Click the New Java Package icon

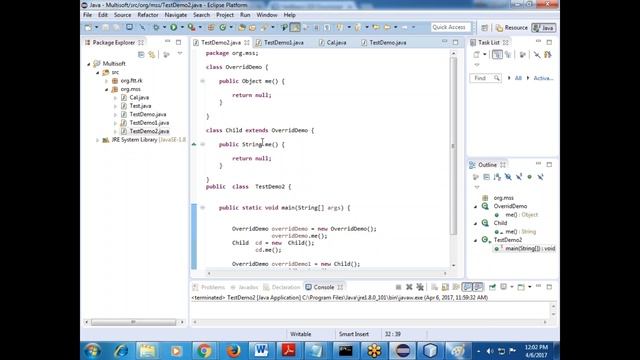(x=211, y=27)
